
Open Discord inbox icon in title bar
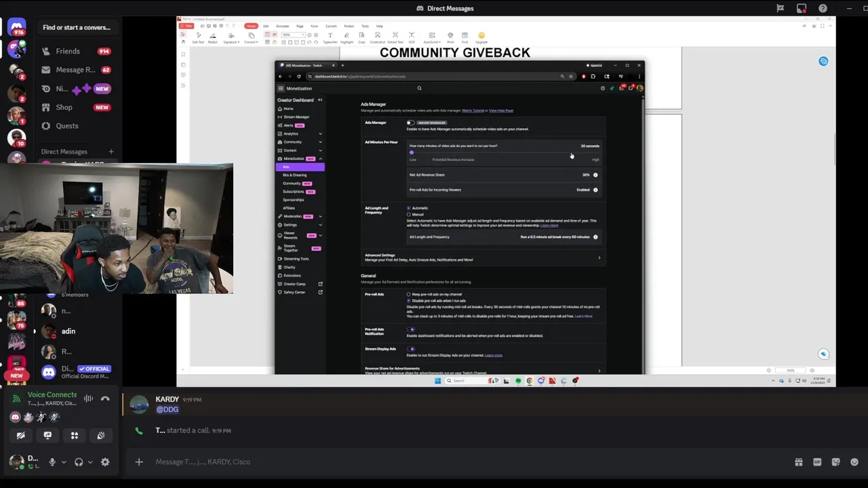[802, 8]
